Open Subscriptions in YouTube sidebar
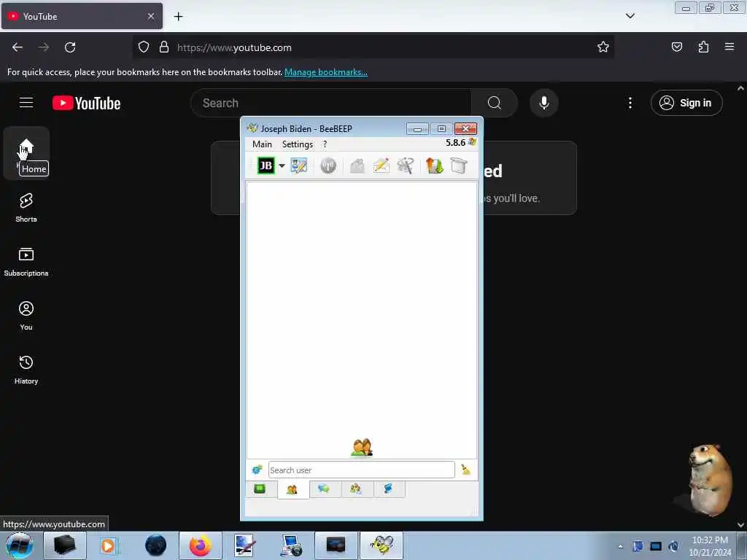This screenshot has width=747, height=560. [26, 262]
